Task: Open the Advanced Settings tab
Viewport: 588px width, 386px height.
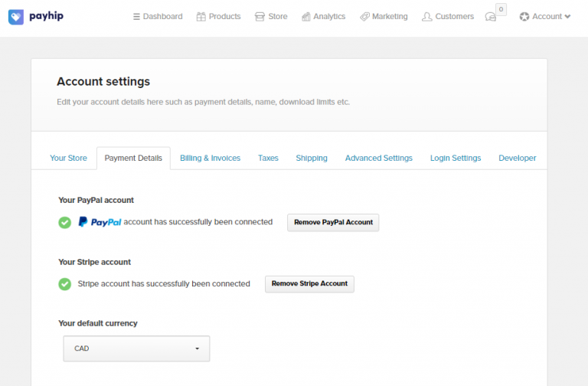Action: click(x=378, y=159)
